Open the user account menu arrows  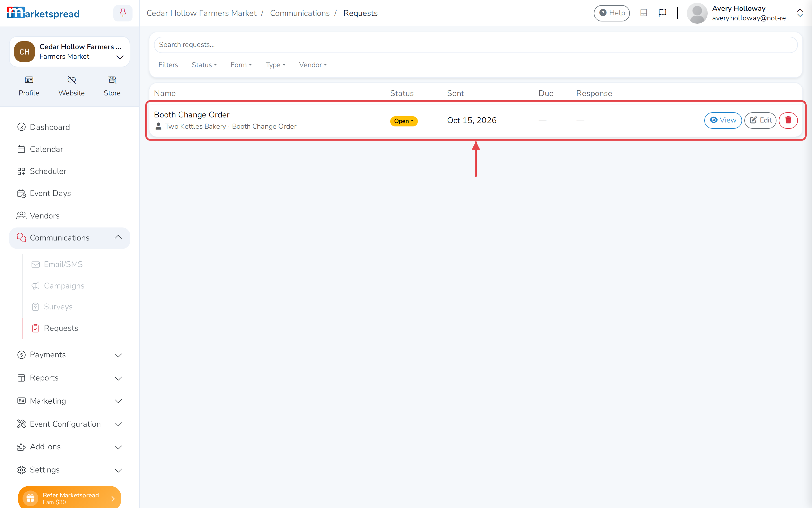click(x=800, y=13)
